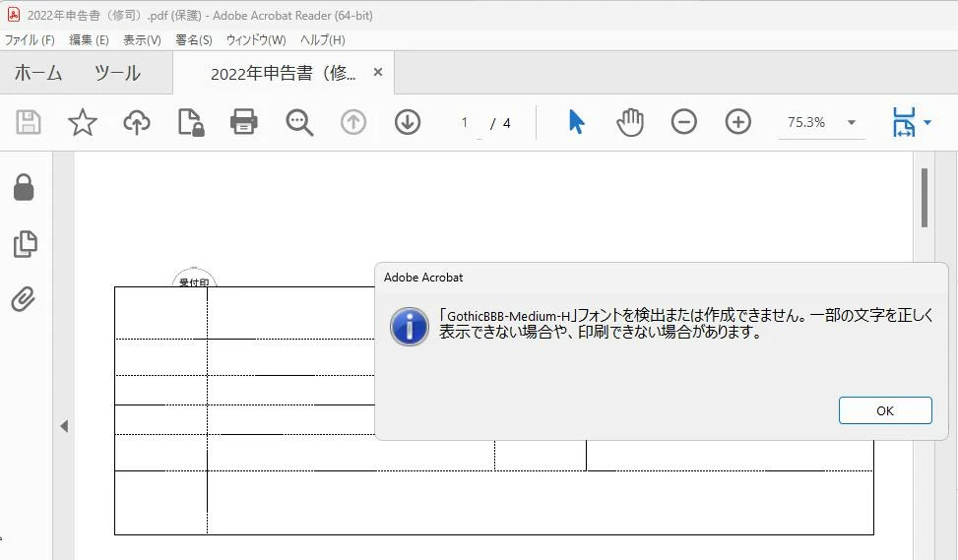Viewport: 958px width, 560px height.
Task: Click the vertical scrollbar thumb
Action: (x=925, y=198)
